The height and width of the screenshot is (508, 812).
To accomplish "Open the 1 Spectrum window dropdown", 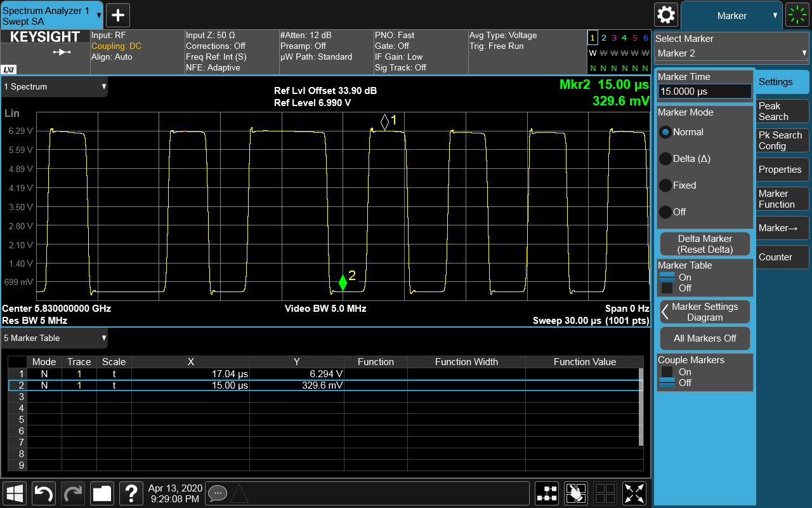I will (x=55, y=87).
